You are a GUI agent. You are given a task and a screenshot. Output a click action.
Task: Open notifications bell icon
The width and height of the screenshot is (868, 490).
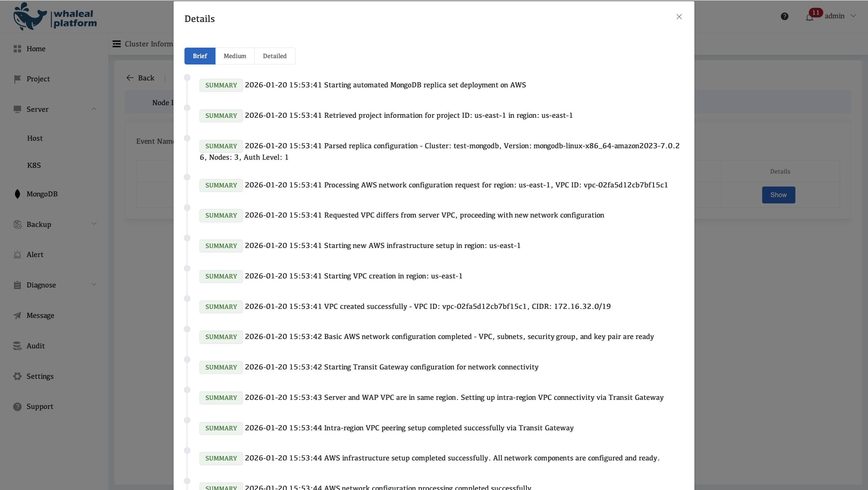coord(809,17)
